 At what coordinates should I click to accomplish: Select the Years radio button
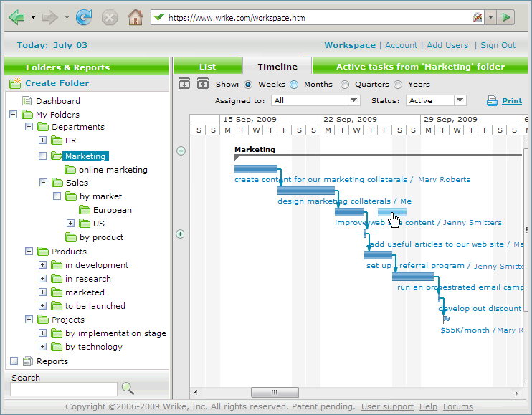398,85
